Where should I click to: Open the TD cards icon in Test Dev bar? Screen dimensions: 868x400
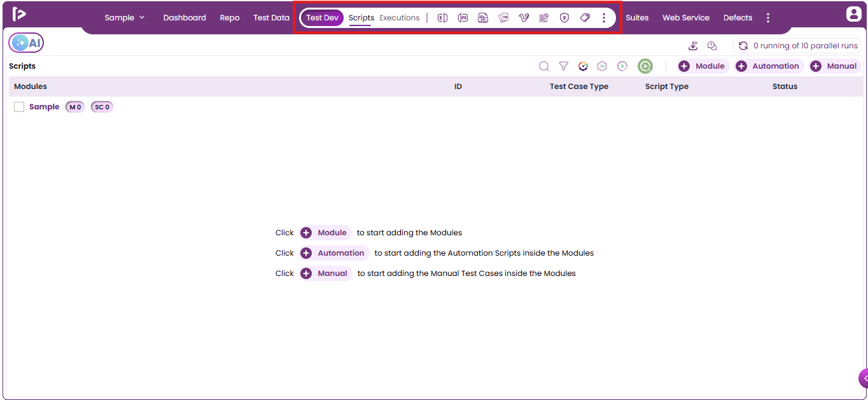pos(503,18)
